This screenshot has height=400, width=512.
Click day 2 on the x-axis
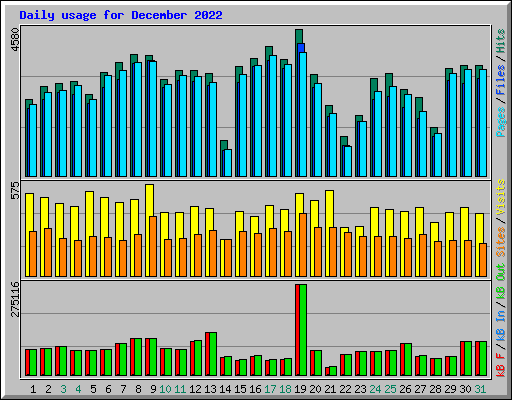(x=48, y=389)
